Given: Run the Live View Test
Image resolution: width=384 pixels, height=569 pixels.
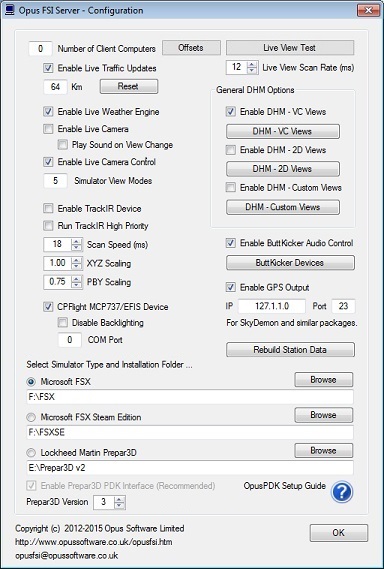Looking at the screenshot, I should 290,48.
